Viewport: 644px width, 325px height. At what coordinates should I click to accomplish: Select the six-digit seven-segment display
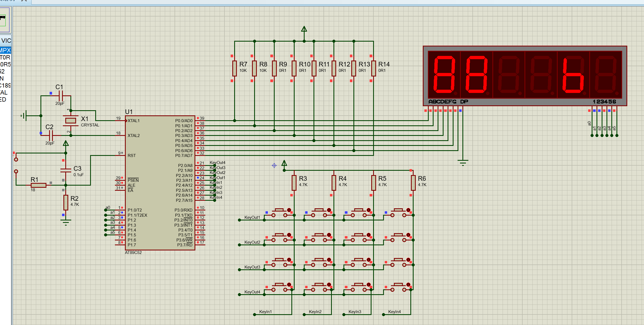tap(525, 76)
